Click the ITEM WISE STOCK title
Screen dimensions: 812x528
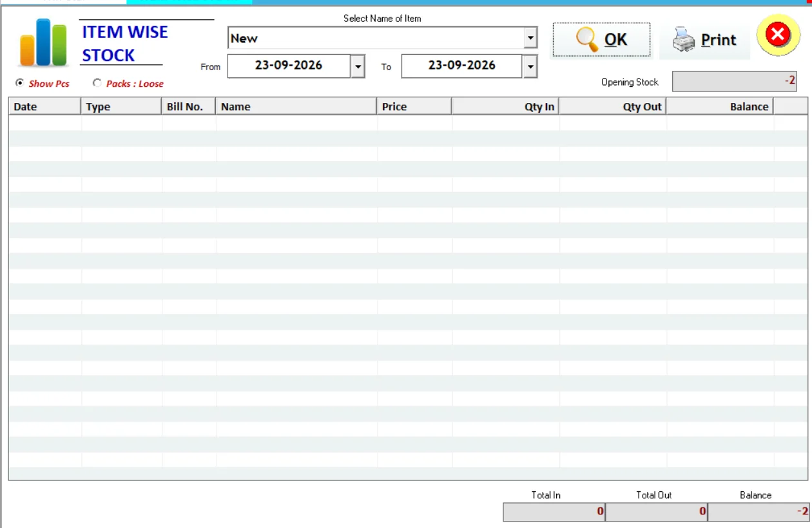pyautogui.click(x=125, y=43)
